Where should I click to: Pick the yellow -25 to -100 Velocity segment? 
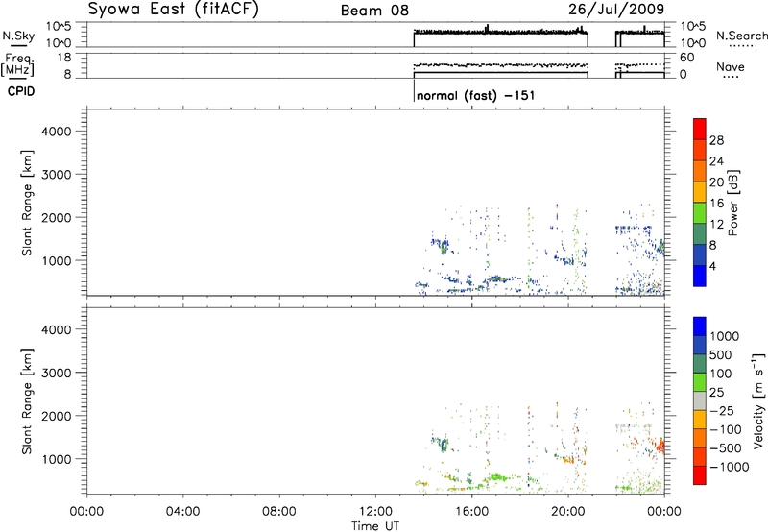pyautogui.click(x=700, y=420)
